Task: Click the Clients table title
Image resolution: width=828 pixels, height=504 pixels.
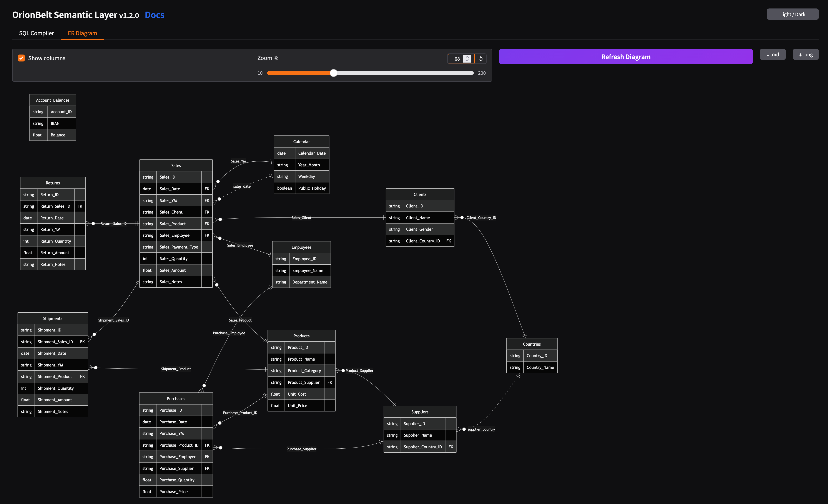Action: (420, 194)
